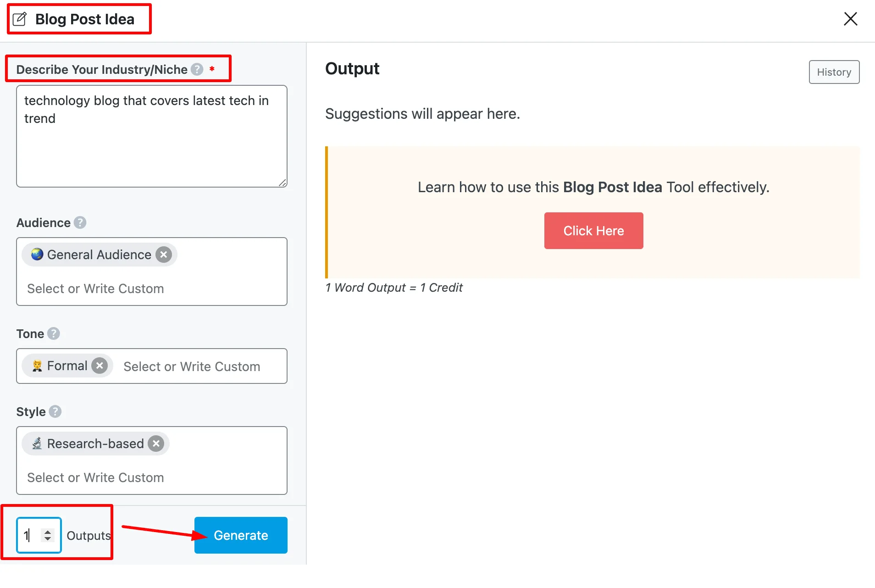This screenshot has width=875, height=588.
Task: Remove the Formal tone tag
Action: 100,366
